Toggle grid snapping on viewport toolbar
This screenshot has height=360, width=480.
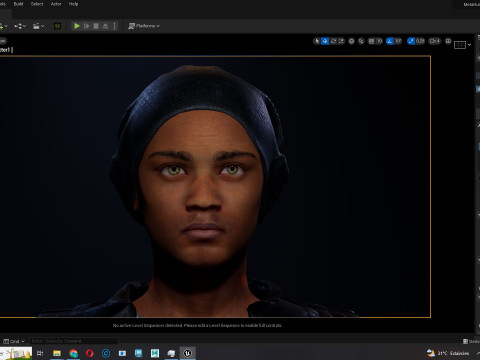371,41
